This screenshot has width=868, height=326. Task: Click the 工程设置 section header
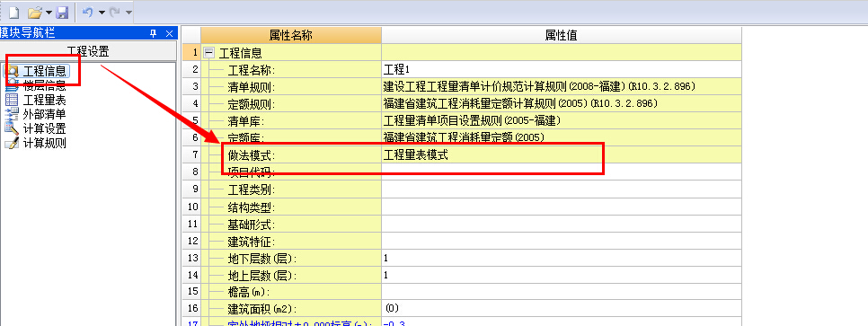pyautogui.click(x=88, y=51)
